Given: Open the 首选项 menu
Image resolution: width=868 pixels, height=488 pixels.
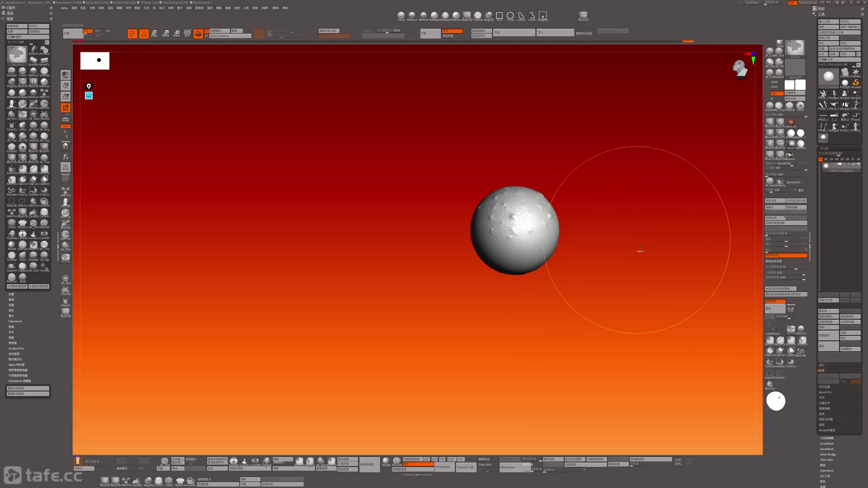Looking at the screenshot, I should [199, 8].
